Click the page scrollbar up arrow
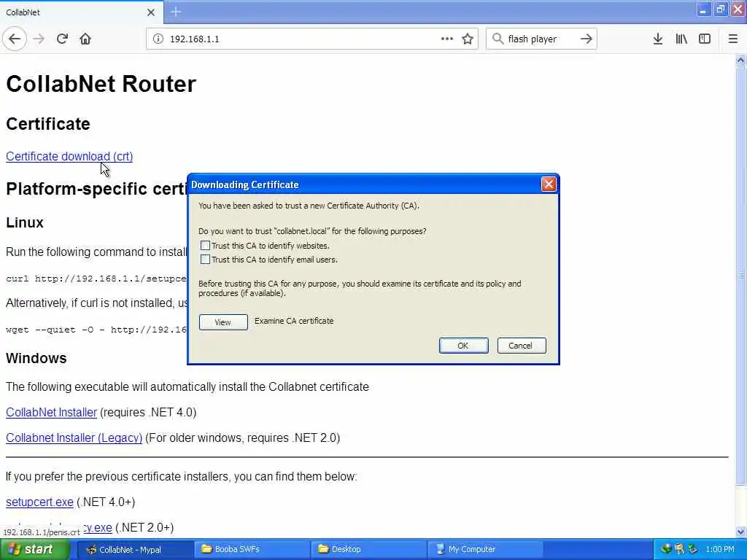Image resolution: width=747 pixels, height=560 pixels. tap(740, 60)
